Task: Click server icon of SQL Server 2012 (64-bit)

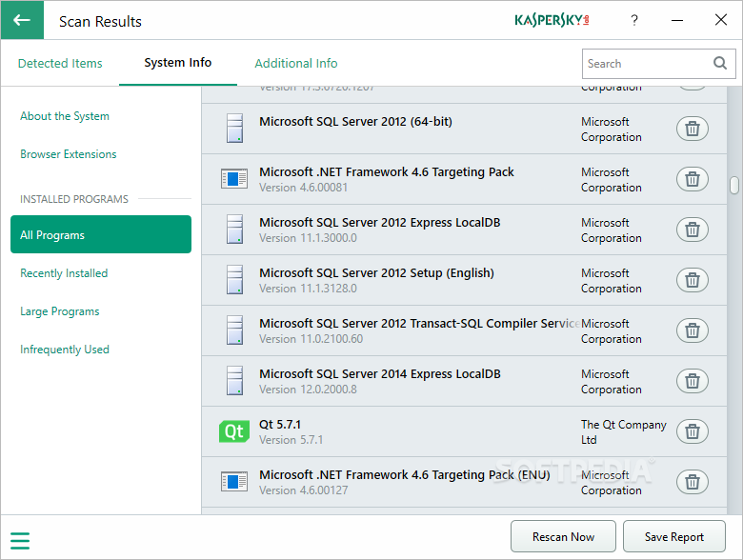Action: (234, 128)
